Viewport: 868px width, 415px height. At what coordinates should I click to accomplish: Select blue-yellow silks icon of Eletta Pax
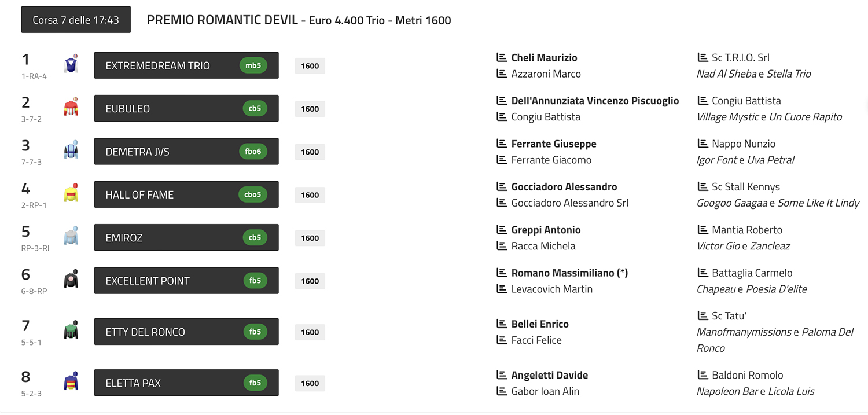(x=71, y=381)
